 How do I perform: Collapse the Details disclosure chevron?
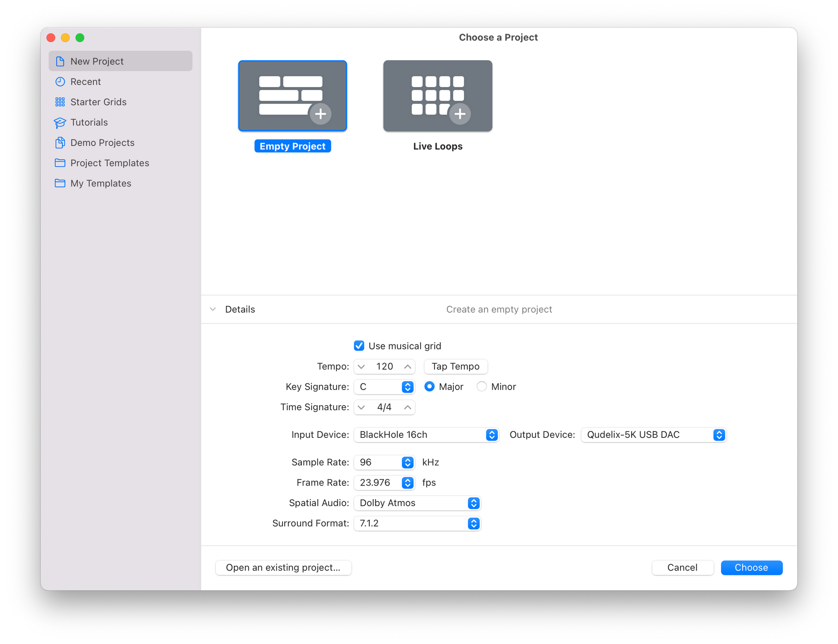click(x=213, y=309)
